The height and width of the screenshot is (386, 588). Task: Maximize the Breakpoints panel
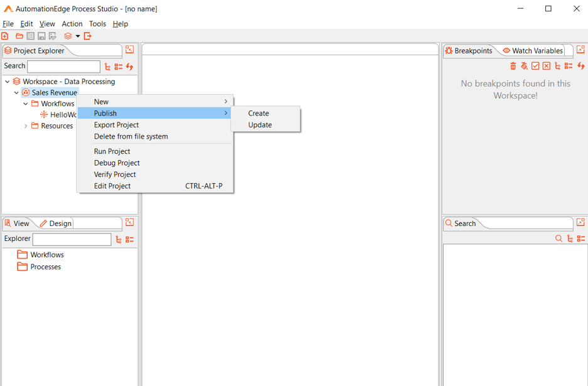click(580, 50)
